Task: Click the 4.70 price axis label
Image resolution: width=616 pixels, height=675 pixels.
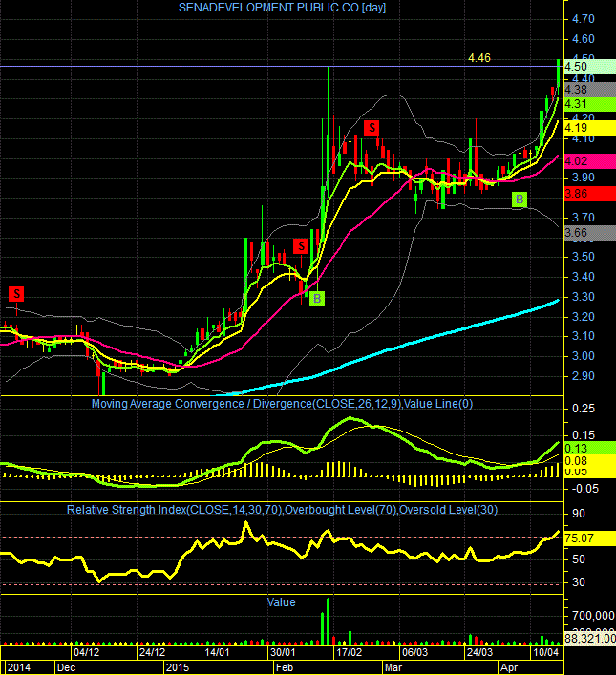Action: 584,19
